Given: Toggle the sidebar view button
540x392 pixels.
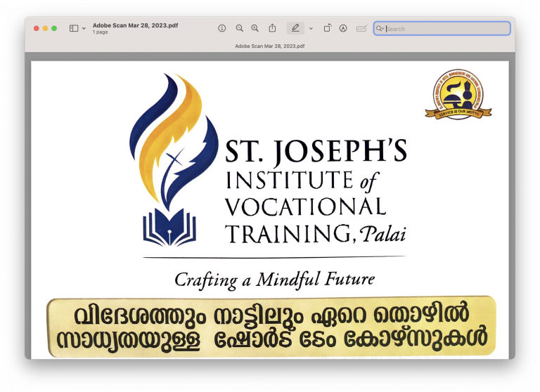Looking at the screenshot, I should coord(74,28).
